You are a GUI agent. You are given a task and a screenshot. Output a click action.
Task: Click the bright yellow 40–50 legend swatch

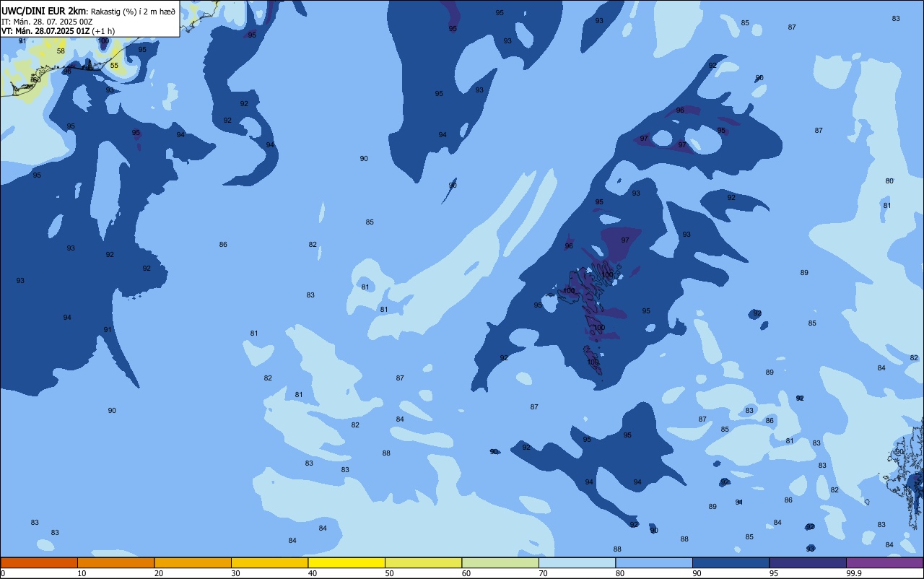tap(346, 562)
